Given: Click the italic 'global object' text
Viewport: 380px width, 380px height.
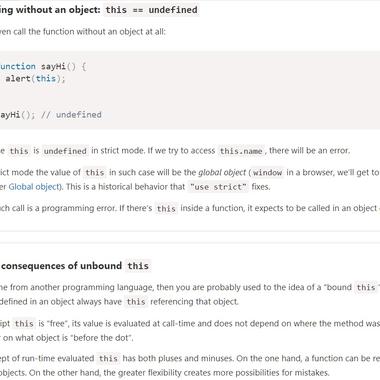Looking at the screenshot, I should pyautogui.click(x=222, y=173).
